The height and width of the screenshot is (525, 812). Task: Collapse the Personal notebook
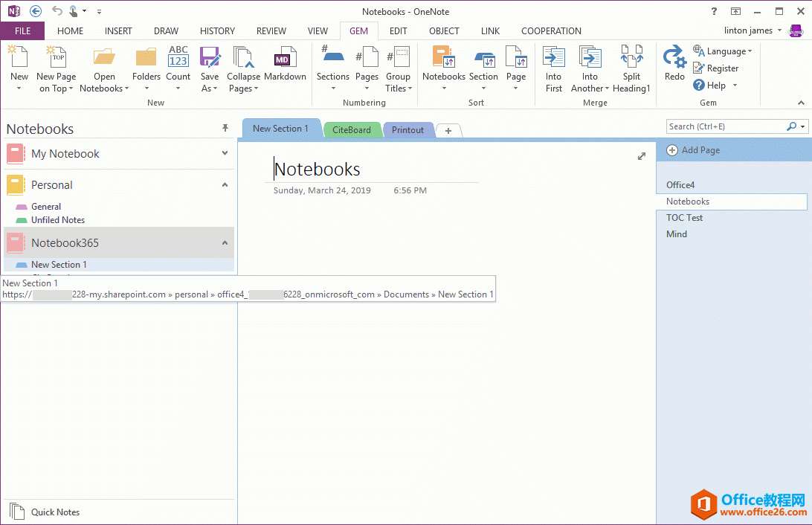(224, 184)
